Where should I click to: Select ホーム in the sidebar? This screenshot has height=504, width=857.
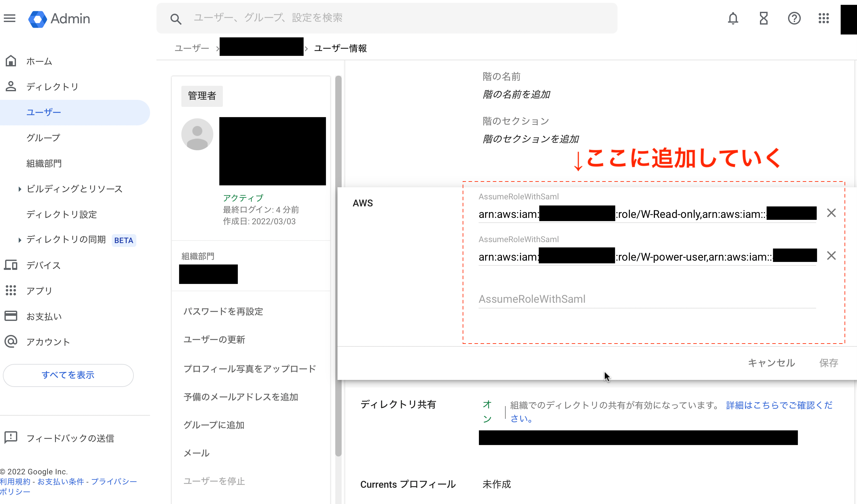[40, 62]
